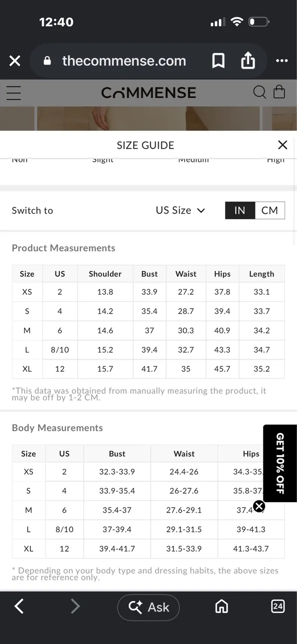Close the browser page with X

(15, 61)
